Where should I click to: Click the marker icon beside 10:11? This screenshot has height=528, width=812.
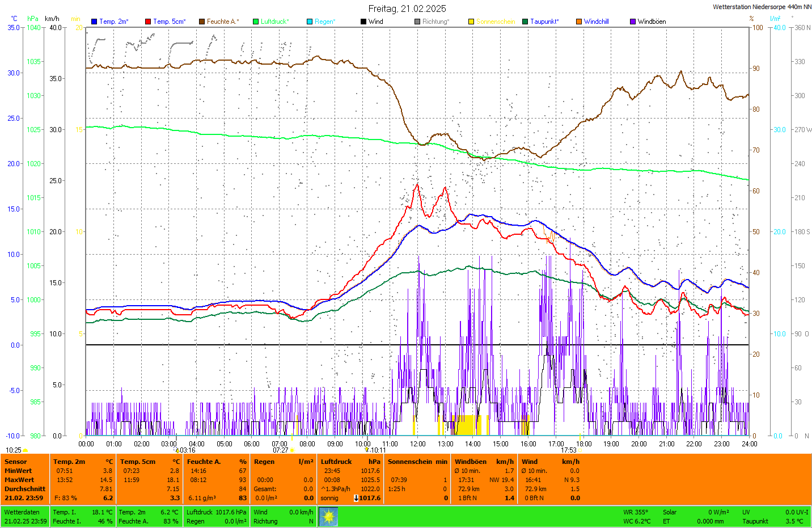click(x=367, y=450)
